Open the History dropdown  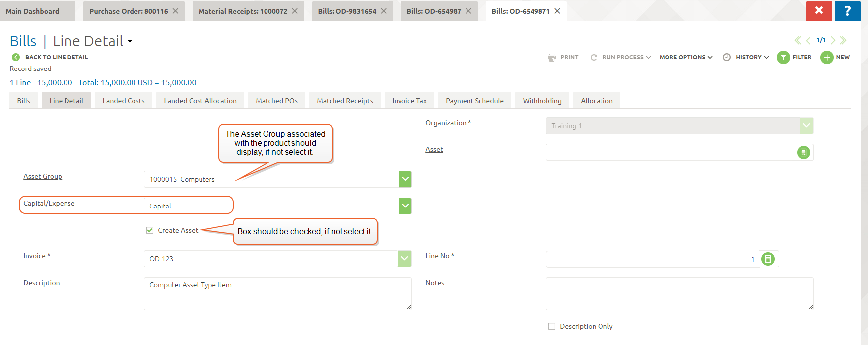click(752, 58)
